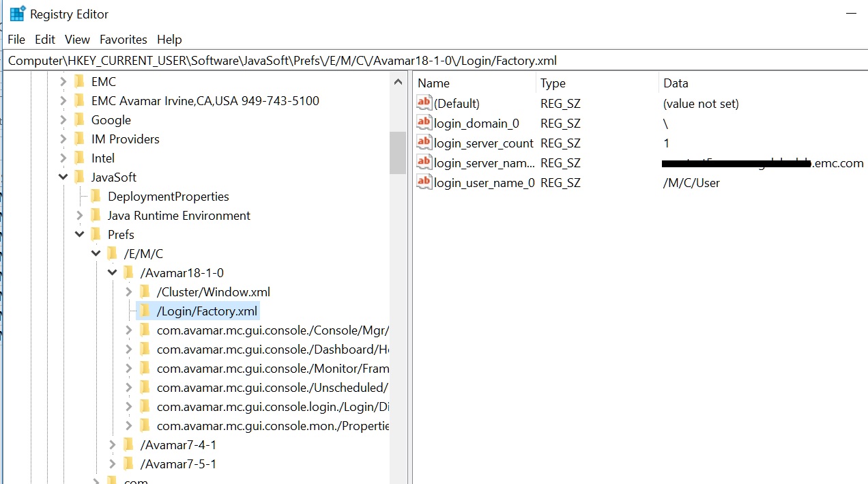The width and height of the screenshot is (868, 484).
Task: Click the tree panel scrollbar thumb
Action: (398, 154)
